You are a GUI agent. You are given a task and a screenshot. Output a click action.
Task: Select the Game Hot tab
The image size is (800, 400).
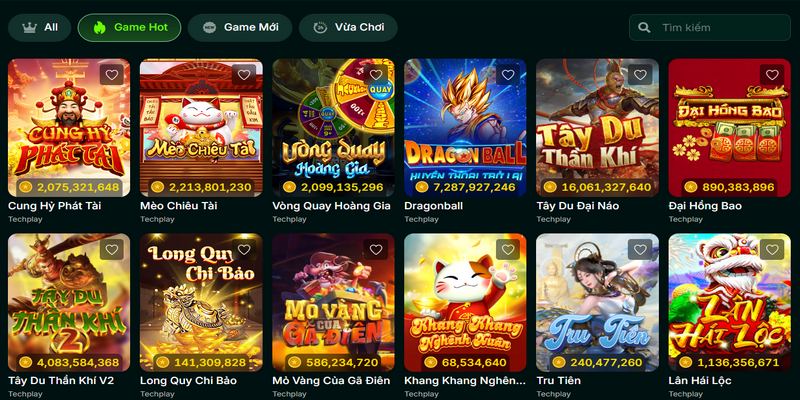[x=130, y=28]
